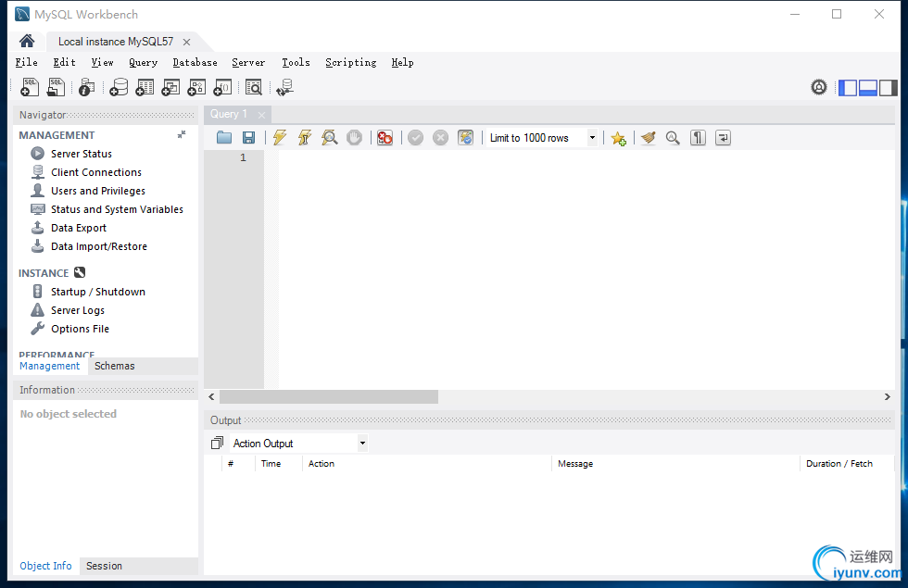The image size is (908, 588).
Task: Open the Query menu
Action: click(x=143, y=63)
